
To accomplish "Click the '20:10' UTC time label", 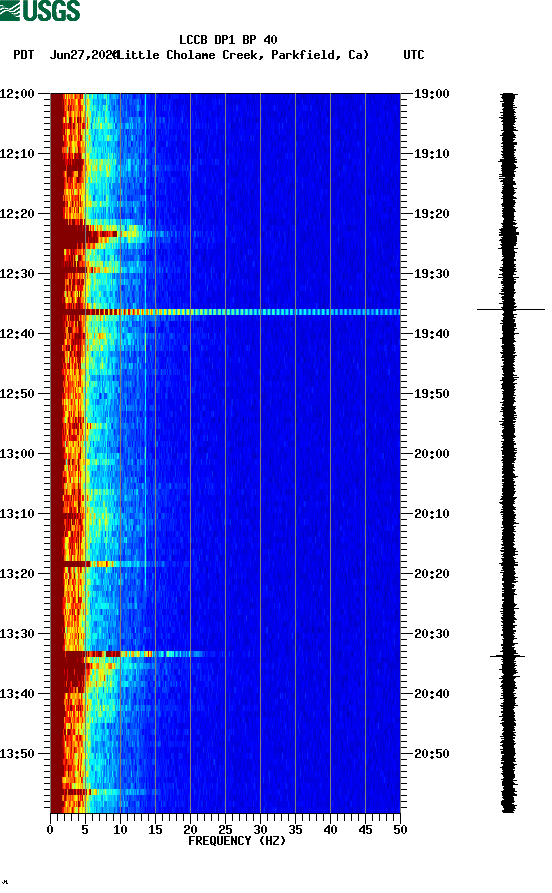I will [x=431, y=514].
